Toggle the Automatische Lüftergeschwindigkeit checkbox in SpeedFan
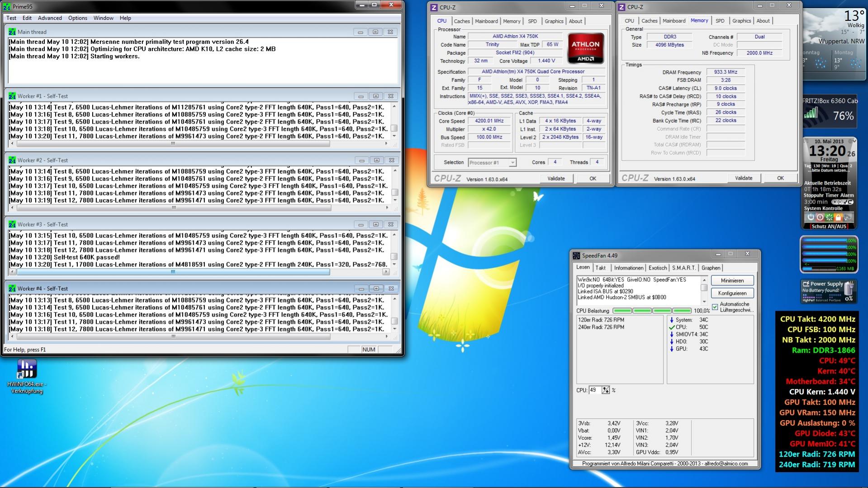 pyautogui.click(x=715, y=307)
